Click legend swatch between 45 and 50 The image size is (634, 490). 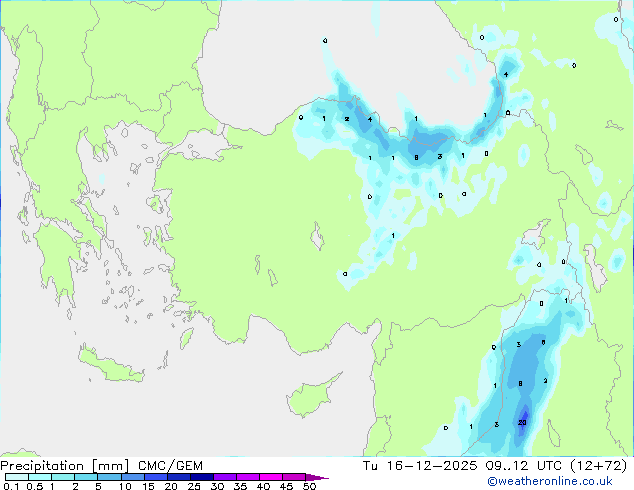click(x=294, y=477)
